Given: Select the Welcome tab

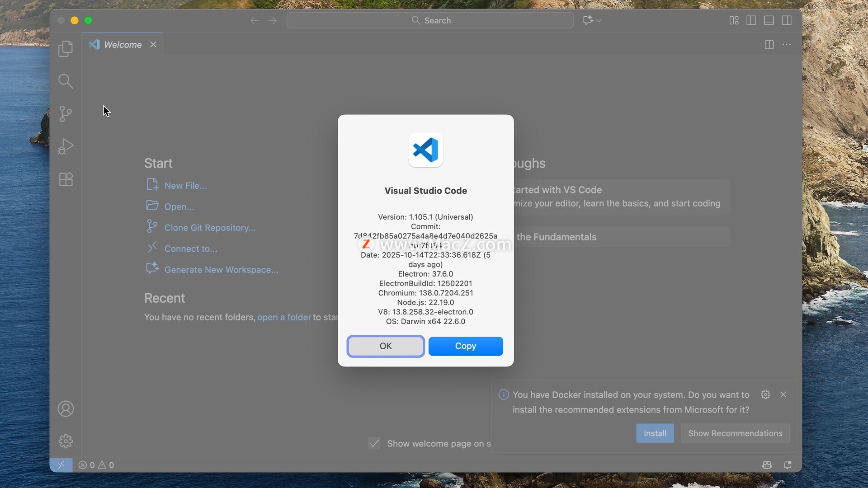Looking at the screenshot, I should pyautogui.click(x=123, y=45).
